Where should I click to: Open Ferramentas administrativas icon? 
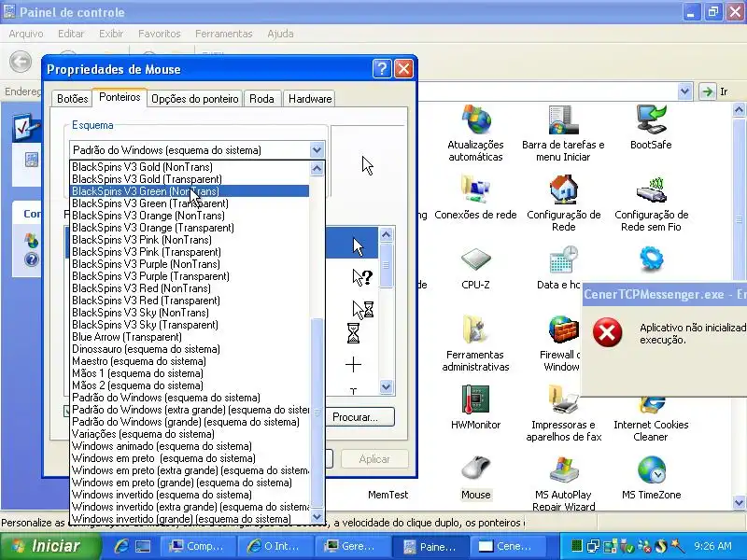coord(475,329)
